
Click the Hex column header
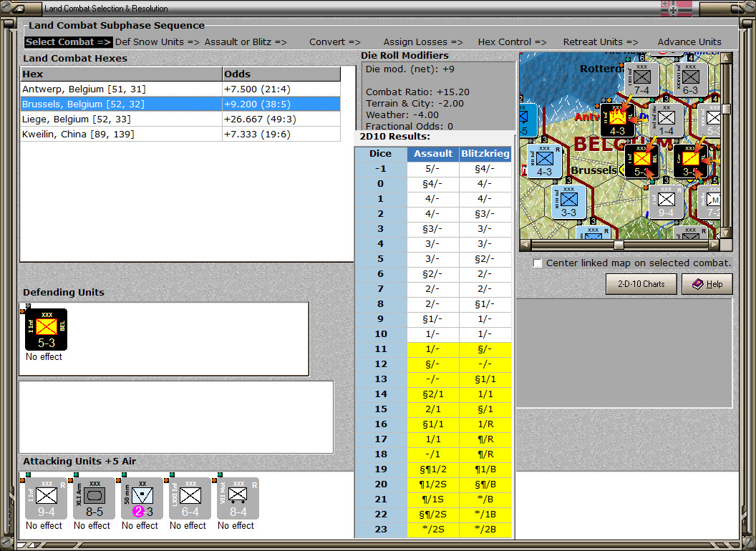pos(121,74)
